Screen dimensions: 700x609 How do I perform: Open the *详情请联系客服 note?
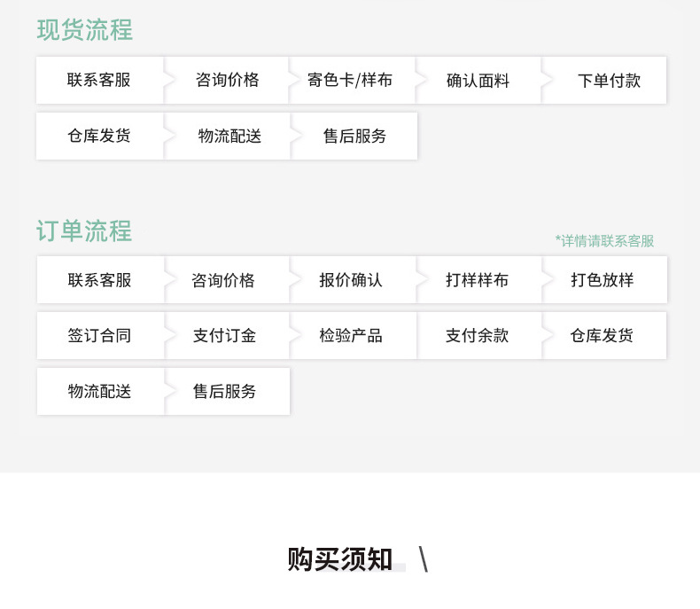604,241
